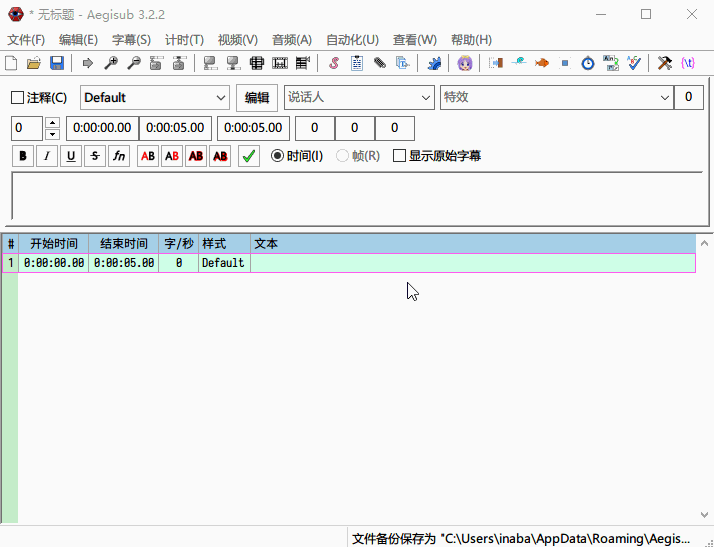This screenshot has height=547, width=714.
Task: Jump video to subtitle start
Action: click(x=156, y=63)
